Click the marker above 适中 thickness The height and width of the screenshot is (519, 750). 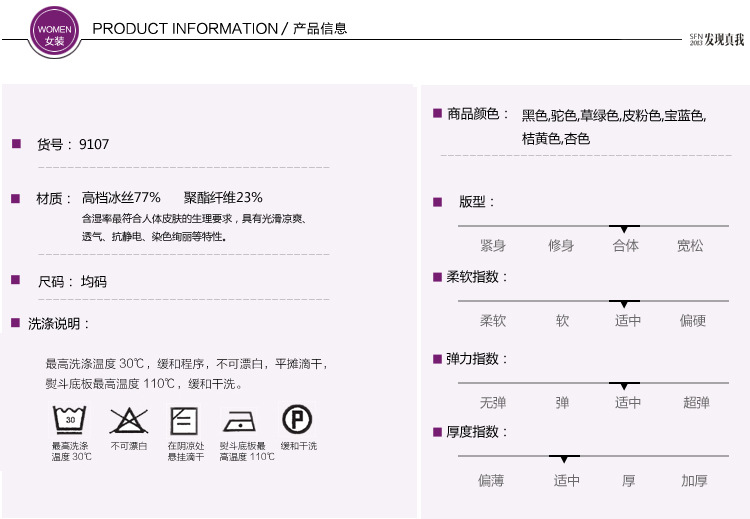coord(565,458)
